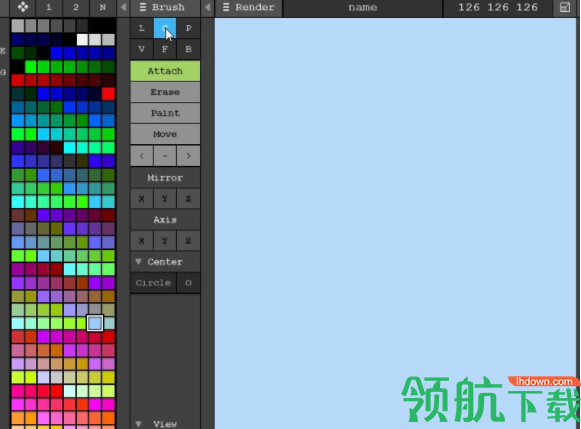Toggle Mirror X axis
The image size is (581, 429).
point(141,199)
